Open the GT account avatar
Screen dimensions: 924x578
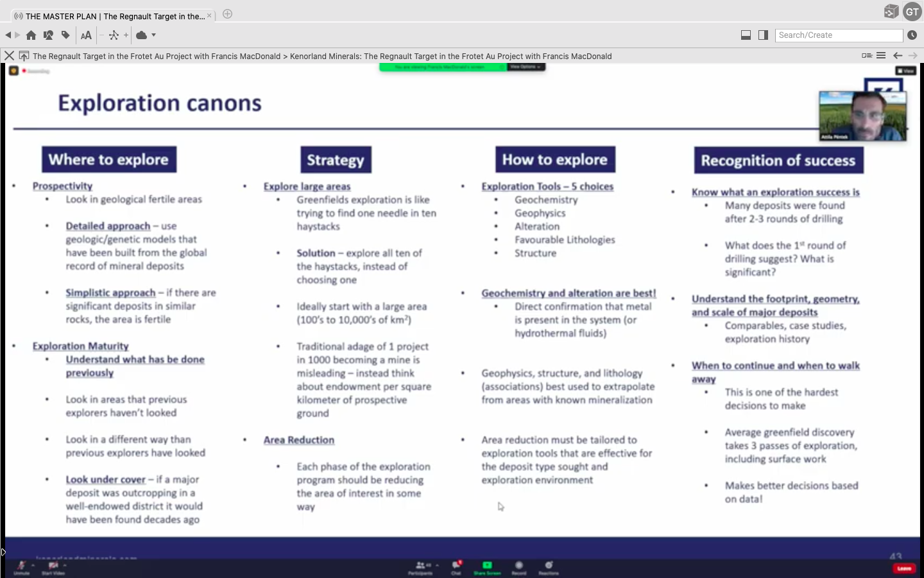click(x=912, y=12)
